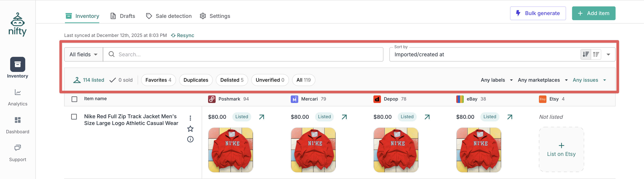Expand the All fields dropdown
The height and width of the screenshot is (179, 644).
[x=83, y=54]
